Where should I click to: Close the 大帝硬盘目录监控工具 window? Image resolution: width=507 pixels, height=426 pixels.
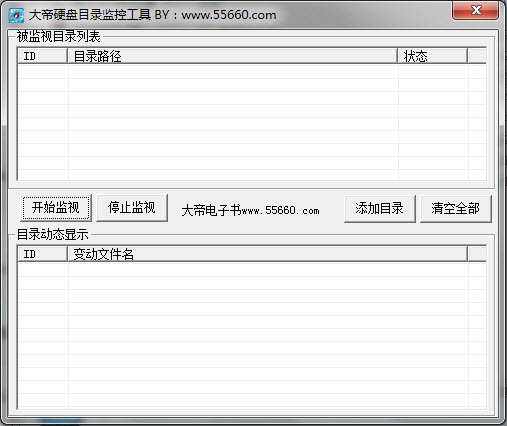click(475, 10)
